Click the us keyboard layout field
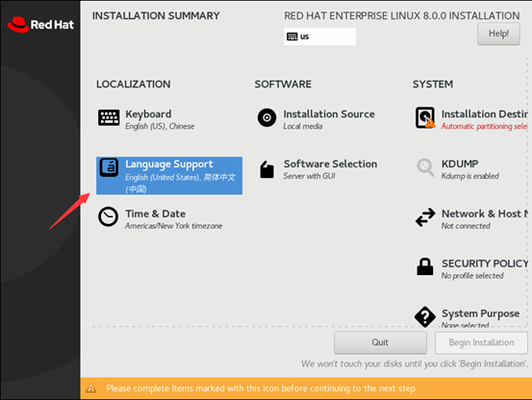This screenshot has width=532, height=400. tap(320, 37)
